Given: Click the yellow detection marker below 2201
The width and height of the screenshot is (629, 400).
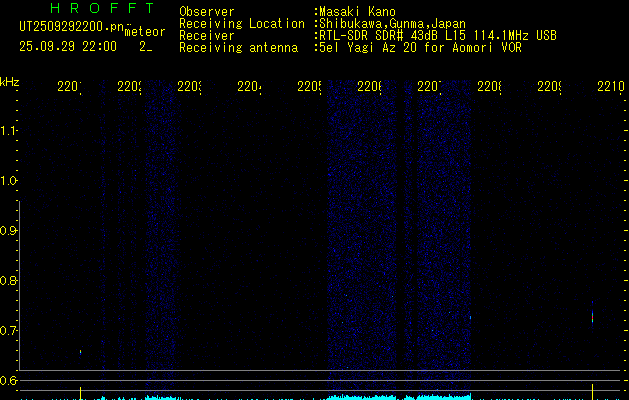Looking at the screenshot, I should tap(81, 393).
